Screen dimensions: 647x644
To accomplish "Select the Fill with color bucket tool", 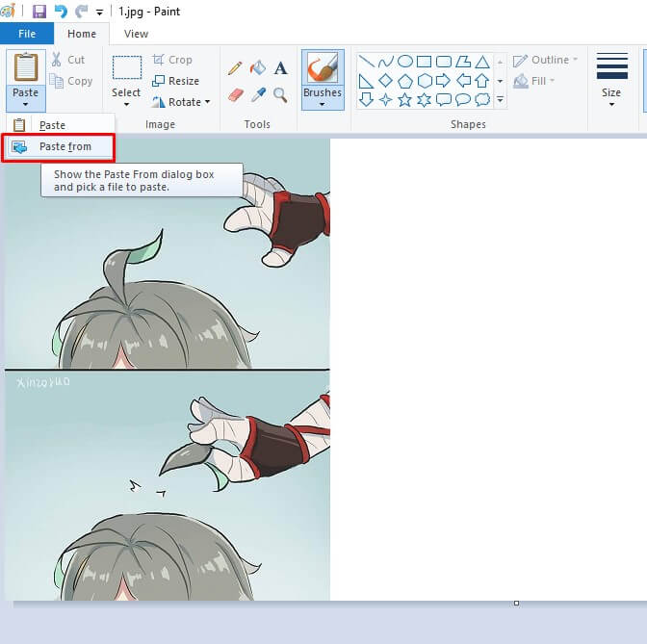I will tap(258, 67).
